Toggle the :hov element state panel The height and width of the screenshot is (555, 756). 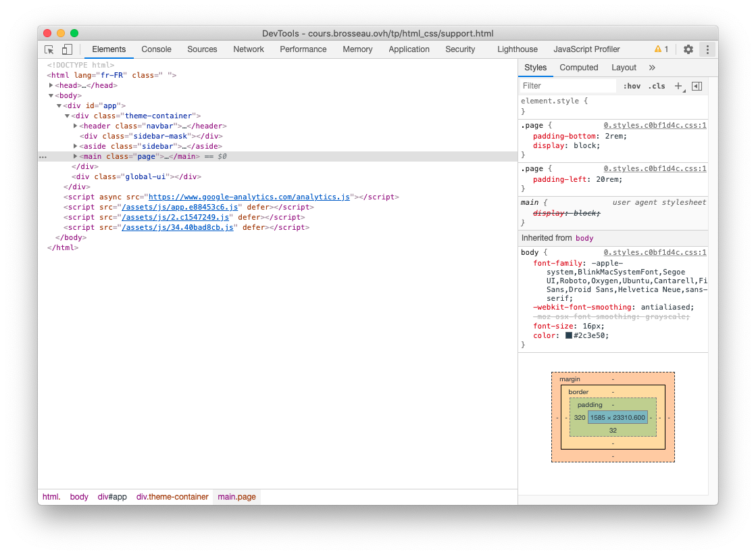(632, 86)
